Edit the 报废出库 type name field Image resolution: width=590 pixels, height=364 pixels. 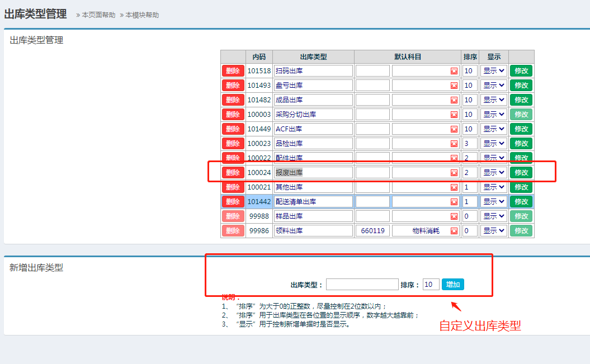(313, 173)
